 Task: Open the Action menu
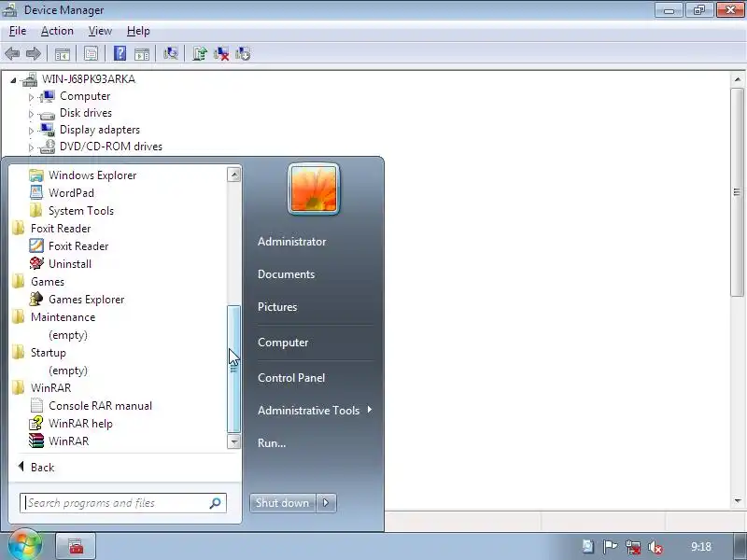tap(57, 31)
